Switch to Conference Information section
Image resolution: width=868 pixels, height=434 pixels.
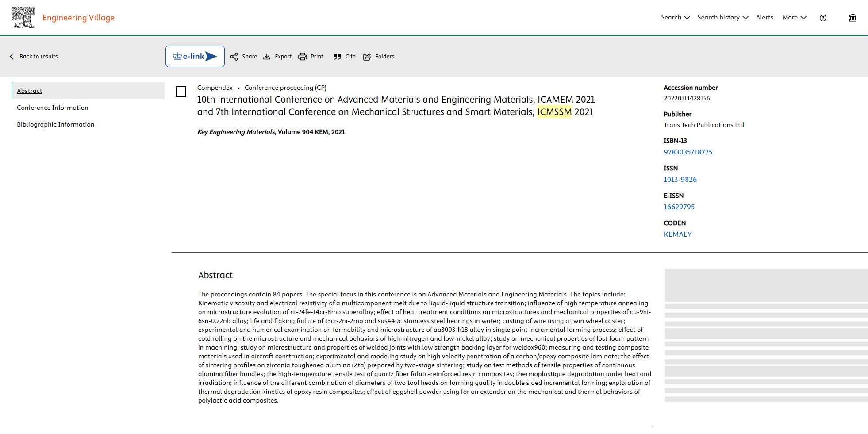[x=53, y=108]
